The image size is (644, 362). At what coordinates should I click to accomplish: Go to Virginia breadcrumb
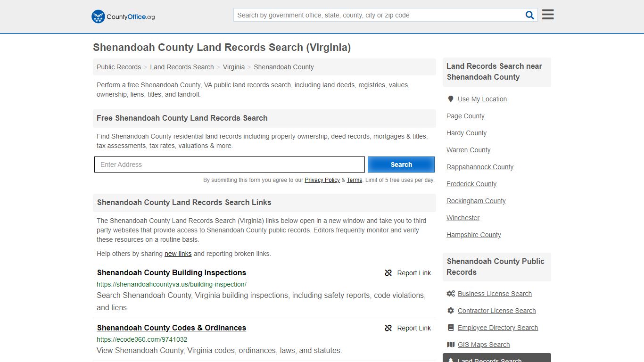[234, 67]
